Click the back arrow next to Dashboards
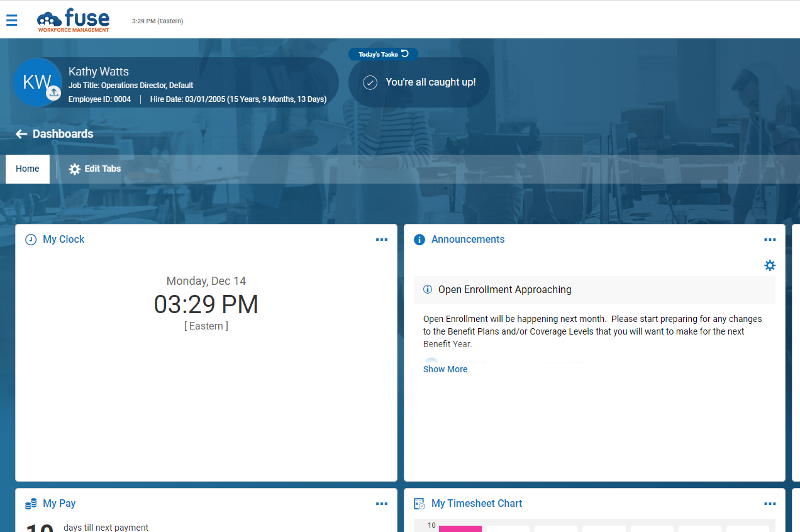Screen dimensions: 800x532 (x=21, y=134)
